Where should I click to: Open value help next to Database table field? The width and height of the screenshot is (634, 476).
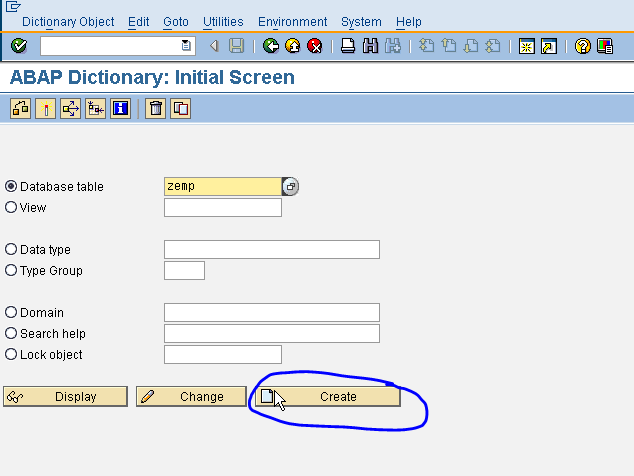click(x=290, y=186)
